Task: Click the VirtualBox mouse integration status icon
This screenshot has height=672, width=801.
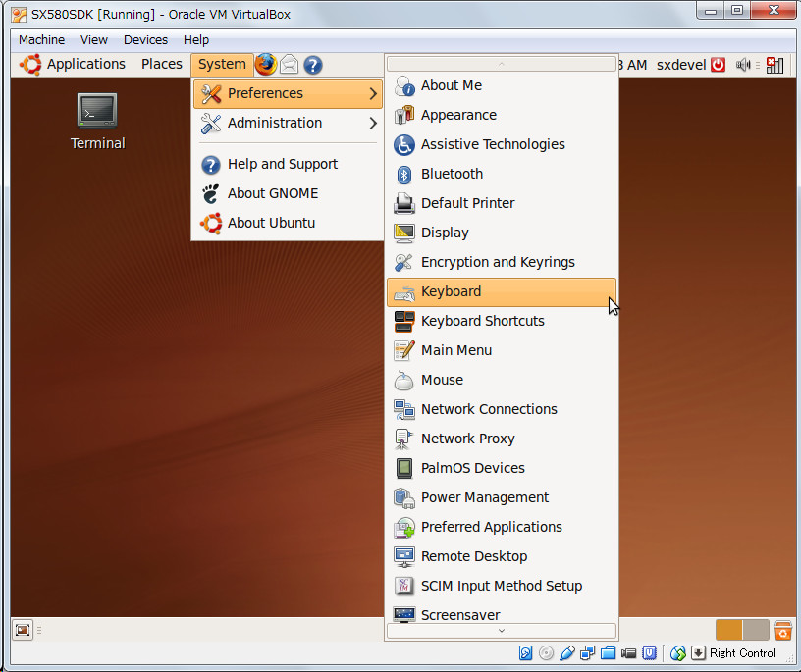Action: [678, 652]
